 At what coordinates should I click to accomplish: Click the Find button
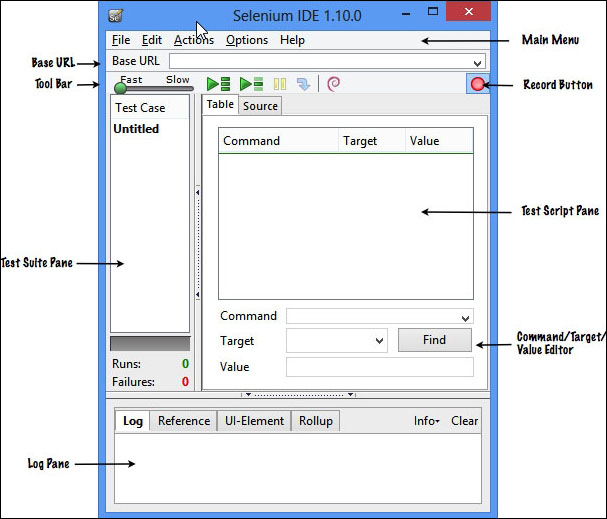coord(434,340)
